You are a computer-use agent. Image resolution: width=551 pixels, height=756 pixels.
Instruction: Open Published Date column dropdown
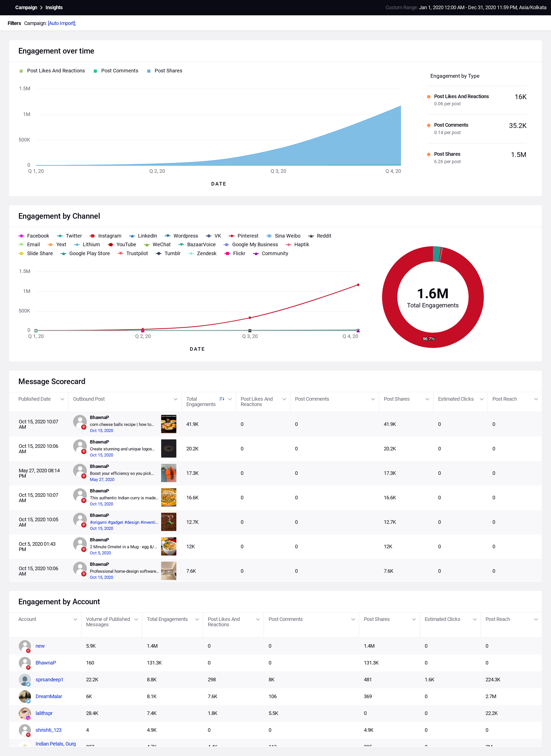pyautogui.click(x=62, y=399)
